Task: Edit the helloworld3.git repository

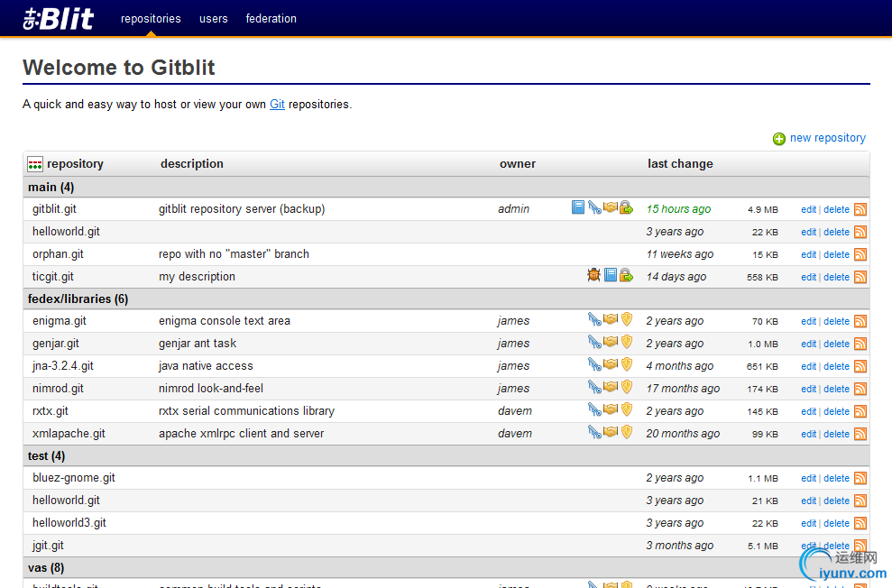Action: pos(808,523)
